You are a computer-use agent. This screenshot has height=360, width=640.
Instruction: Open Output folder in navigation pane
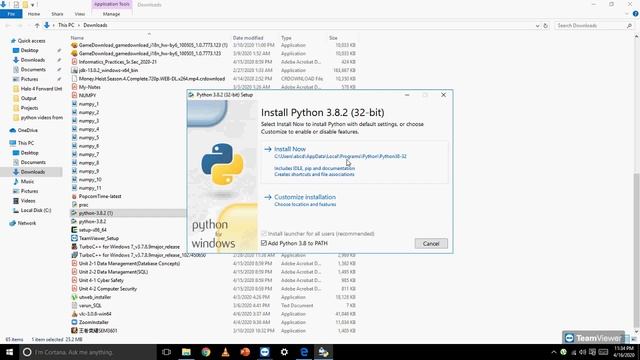(29, 98)
